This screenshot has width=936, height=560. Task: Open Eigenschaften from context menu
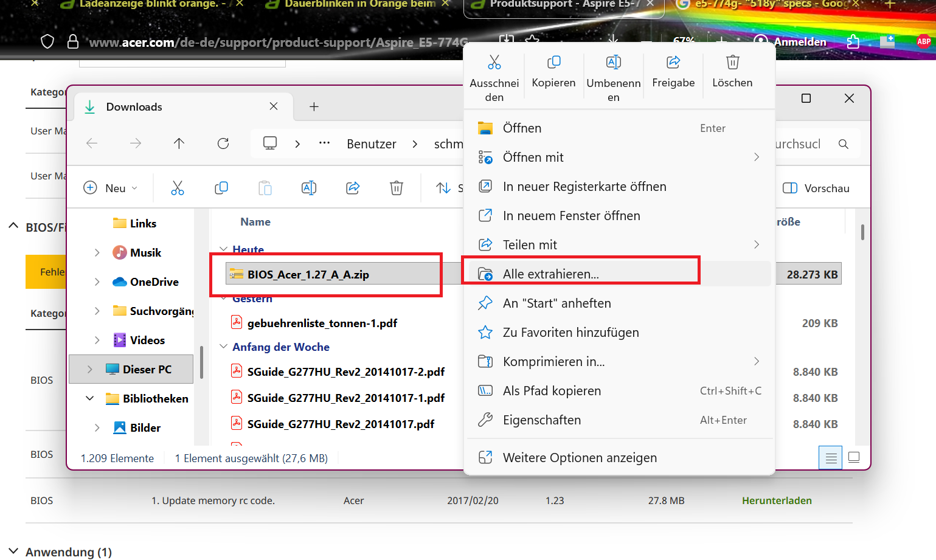[619, 420]
